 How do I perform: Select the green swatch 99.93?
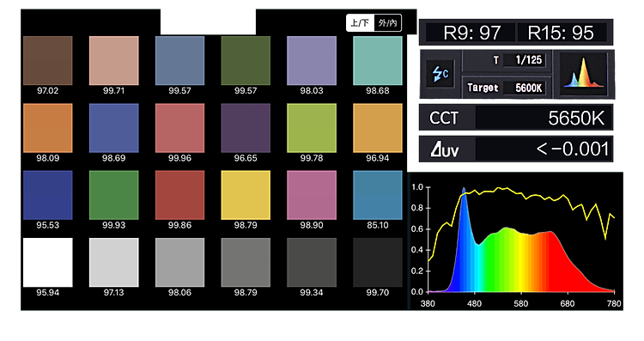coord(113,195)
